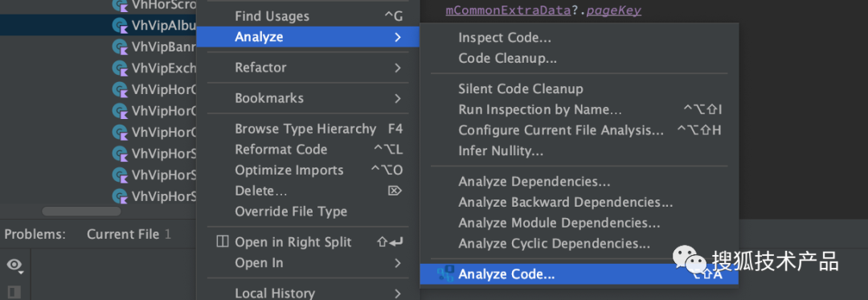Choose Analyze Cyclic Dependencies...
868x300 pixels.
[x=579, y=244]
